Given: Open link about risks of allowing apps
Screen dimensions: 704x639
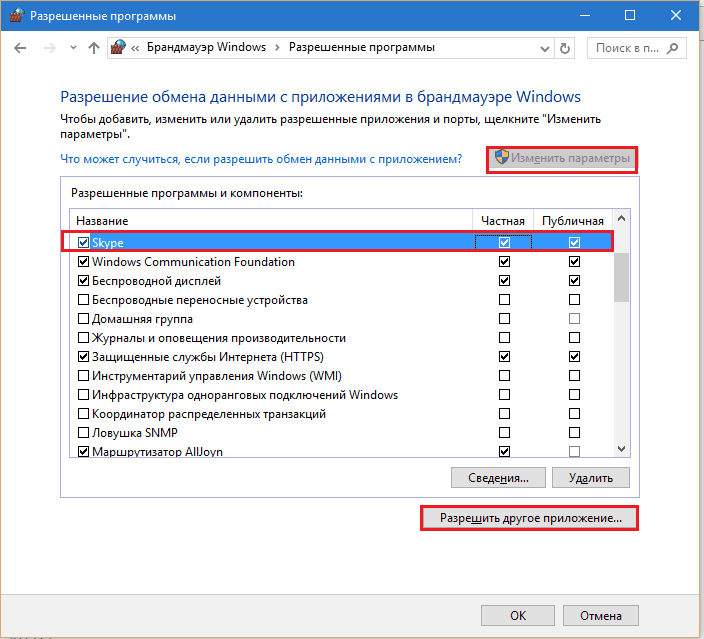Looking at the screenshot, I should 260,159.
